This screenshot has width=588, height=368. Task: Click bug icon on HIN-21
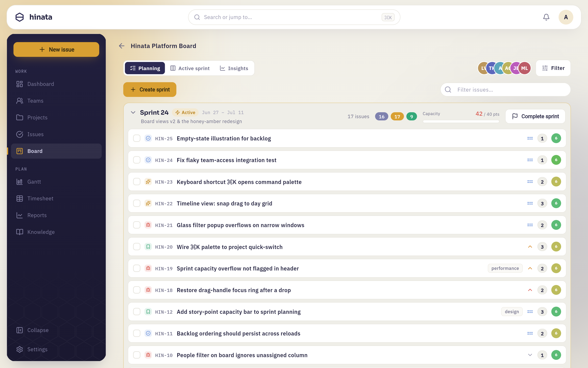coord(148,225)
